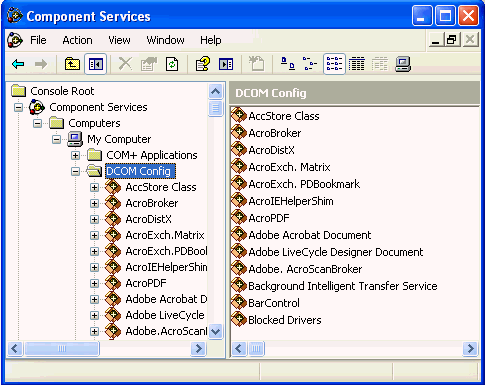The width and height of the screenshot is (485, 385).
Task: Select Background Intelligent Transfer Service
Action: (x=343, y=286)
